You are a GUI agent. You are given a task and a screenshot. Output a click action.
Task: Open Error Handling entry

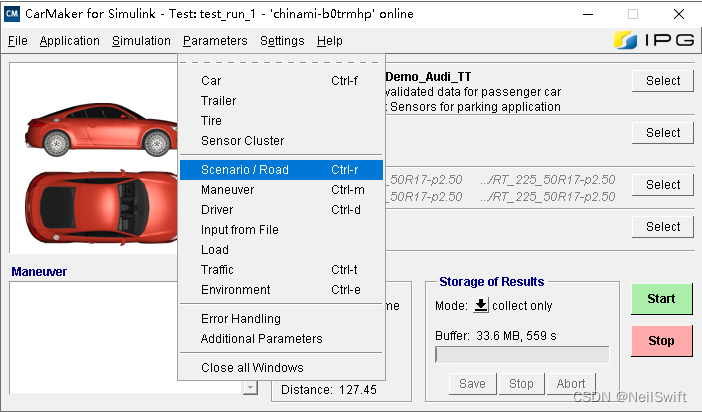point(281,318)
